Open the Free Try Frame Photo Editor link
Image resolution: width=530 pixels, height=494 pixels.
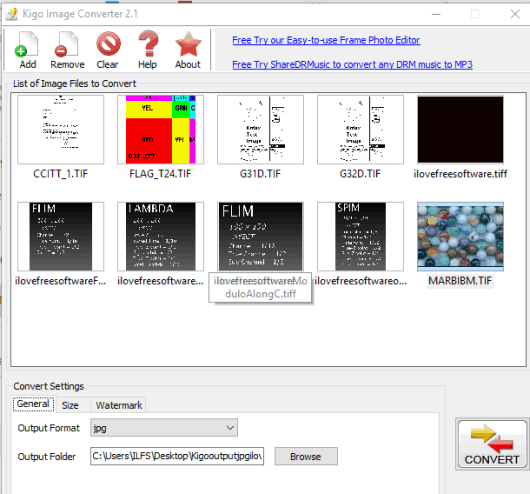[x=326, y=40]
